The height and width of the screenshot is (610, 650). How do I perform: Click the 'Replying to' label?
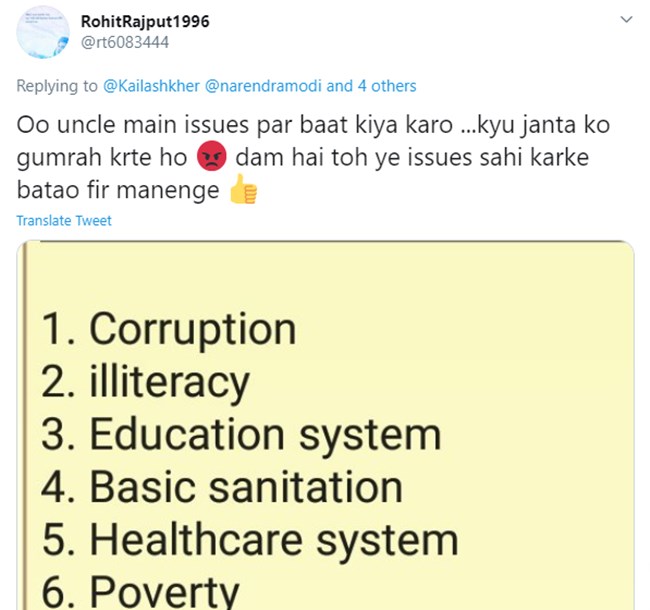[57, 86]
